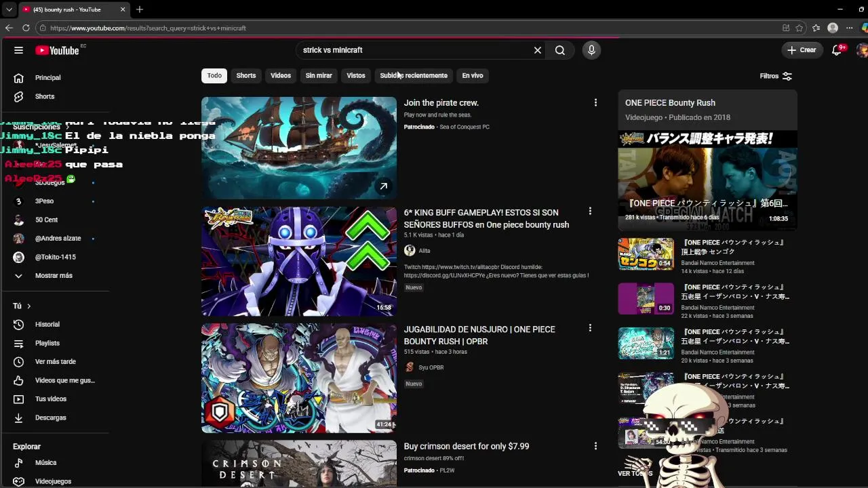
Task: Select the Todo filter chip
Action: click(214, 75)
